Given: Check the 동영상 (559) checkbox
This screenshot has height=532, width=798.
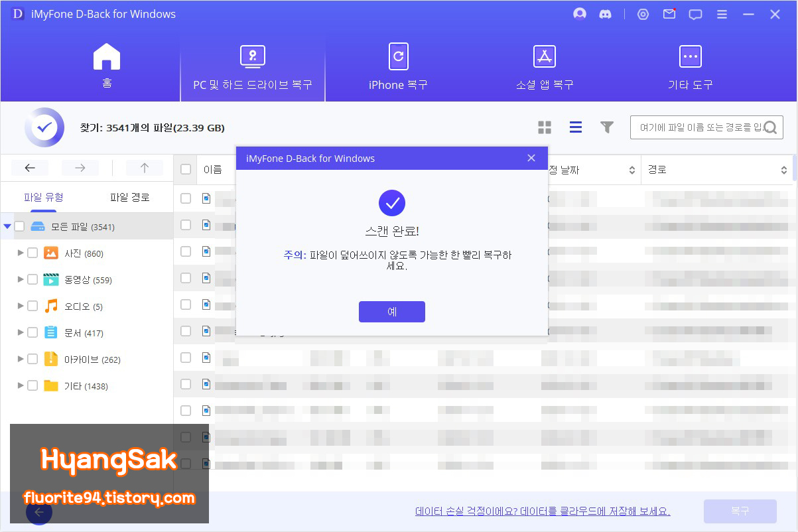Looking at the screenshot, I should 33,279.
